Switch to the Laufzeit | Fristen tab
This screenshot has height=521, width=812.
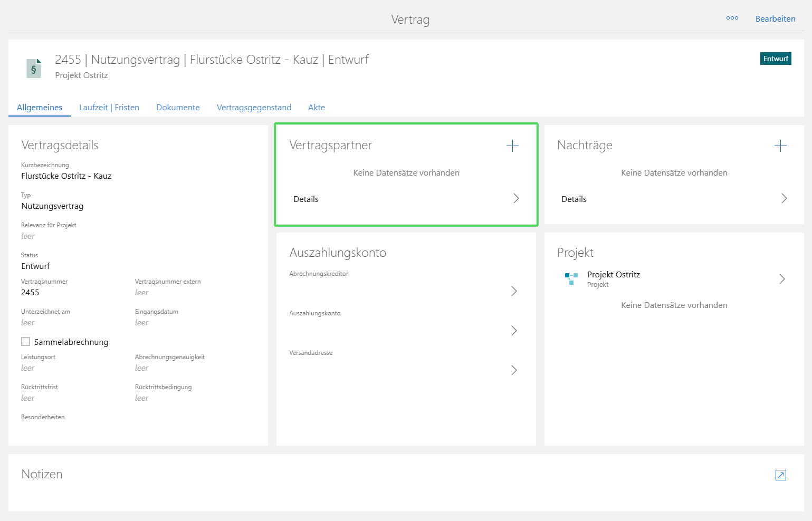pyautogui.click(x=109, y=108)
